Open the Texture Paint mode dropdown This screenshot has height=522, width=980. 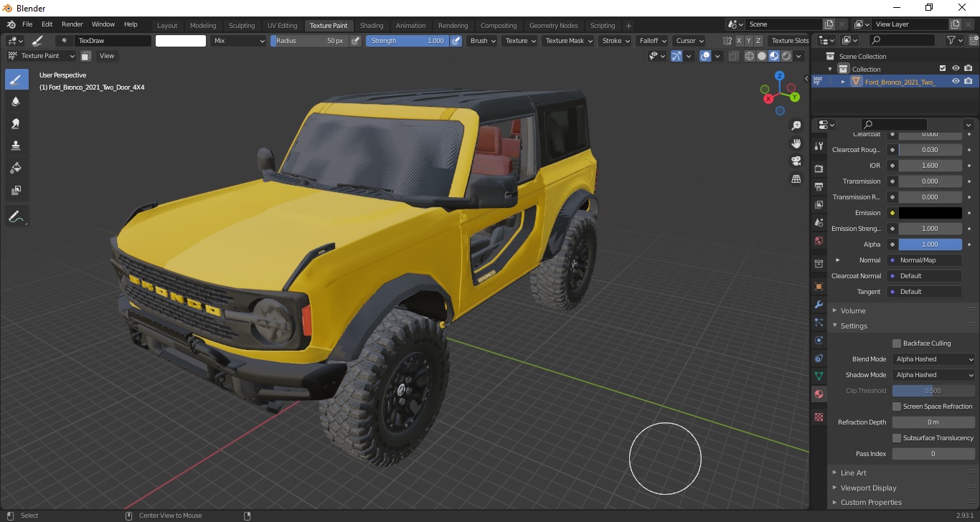[x=42, y=56]
